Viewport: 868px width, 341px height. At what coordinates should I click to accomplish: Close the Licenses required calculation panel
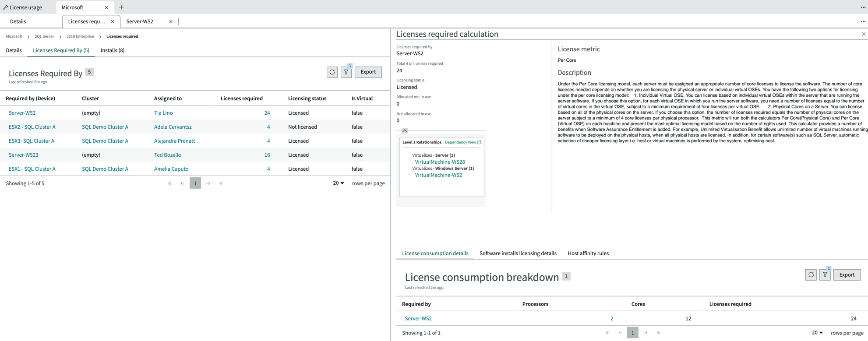[863, 34]
